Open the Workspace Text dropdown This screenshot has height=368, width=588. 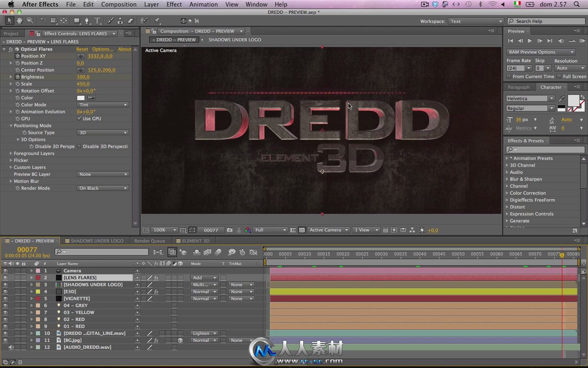click(476, 21)
